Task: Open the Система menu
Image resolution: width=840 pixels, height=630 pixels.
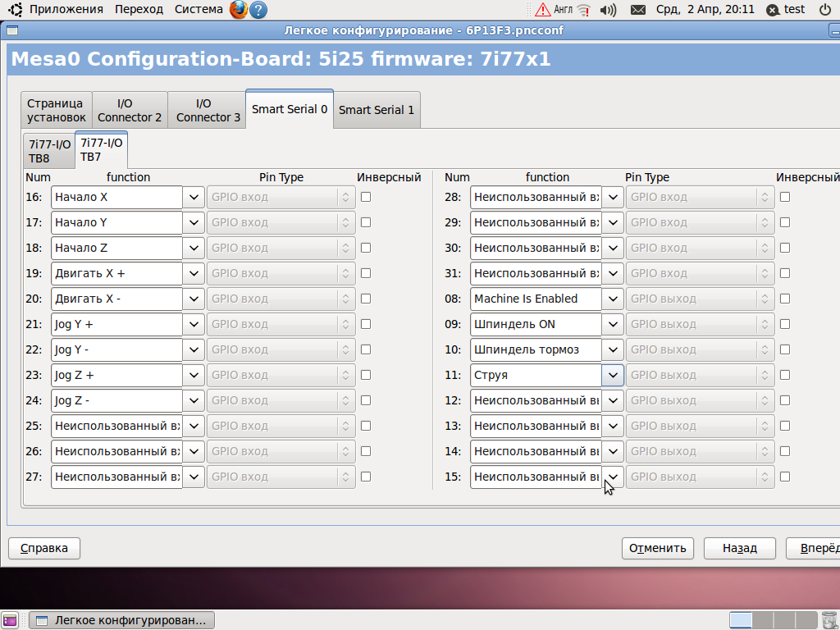Action: tap(199, 10)
